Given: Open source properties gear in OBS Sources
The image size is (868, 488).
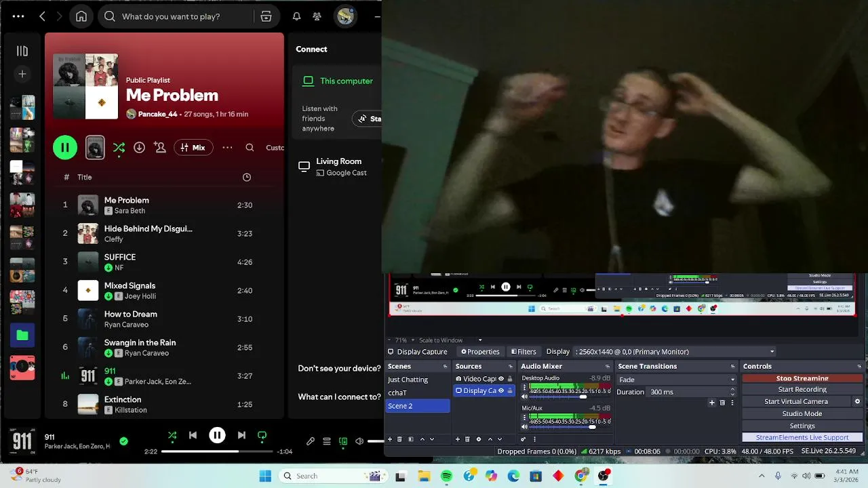Looking at the screenshot, I should click(479, 439).
